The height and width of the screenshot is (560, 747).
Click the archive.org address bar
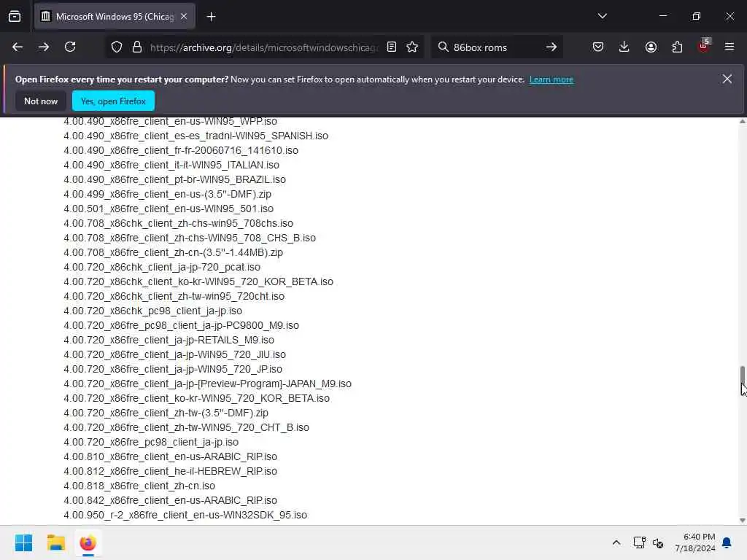[x=264, y=47]
